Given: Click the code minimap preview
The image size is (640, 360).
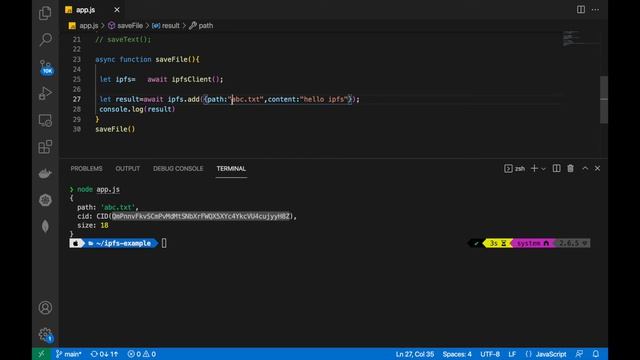Looking at the screenshot, I should (x=580, y=38).
